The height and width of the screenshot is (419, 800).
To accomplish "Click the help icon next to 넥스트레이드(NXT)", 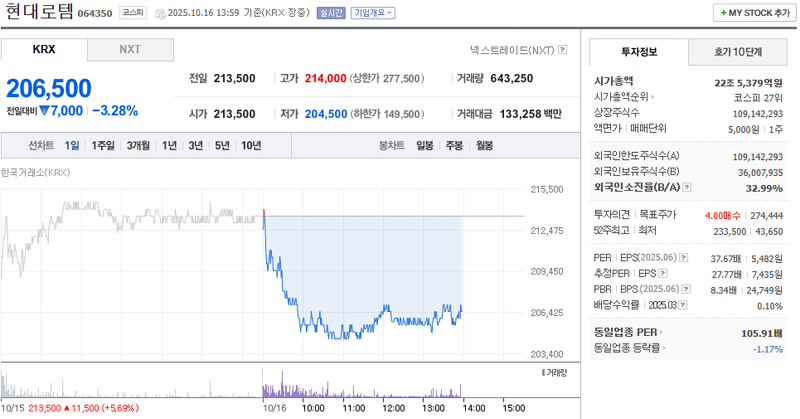I will tap(563, 49).
